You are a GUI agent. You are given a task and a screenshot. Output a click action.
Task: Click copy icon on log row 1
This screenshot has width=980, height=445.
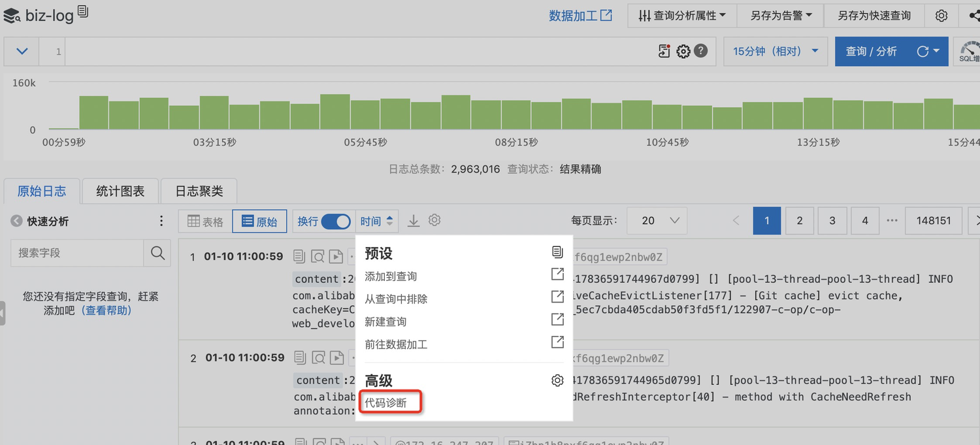pyautogui.click(x=299, y=256)
